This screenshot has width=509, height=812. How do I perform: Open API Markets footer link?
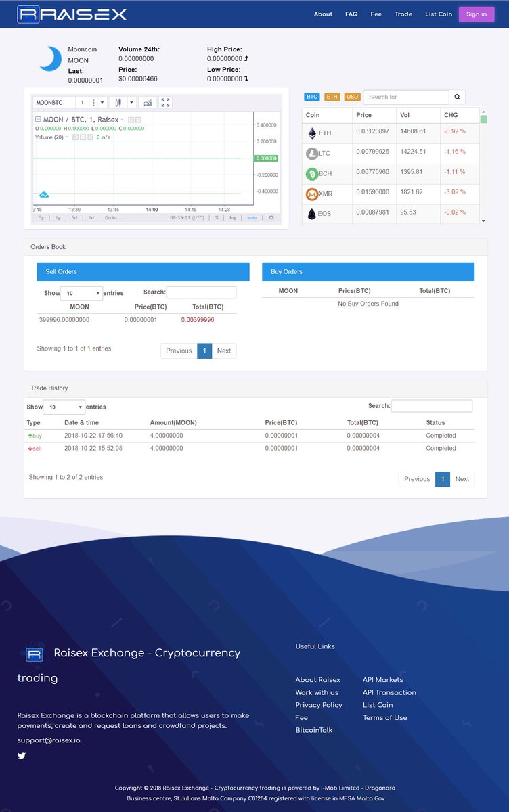pos(383,679)
